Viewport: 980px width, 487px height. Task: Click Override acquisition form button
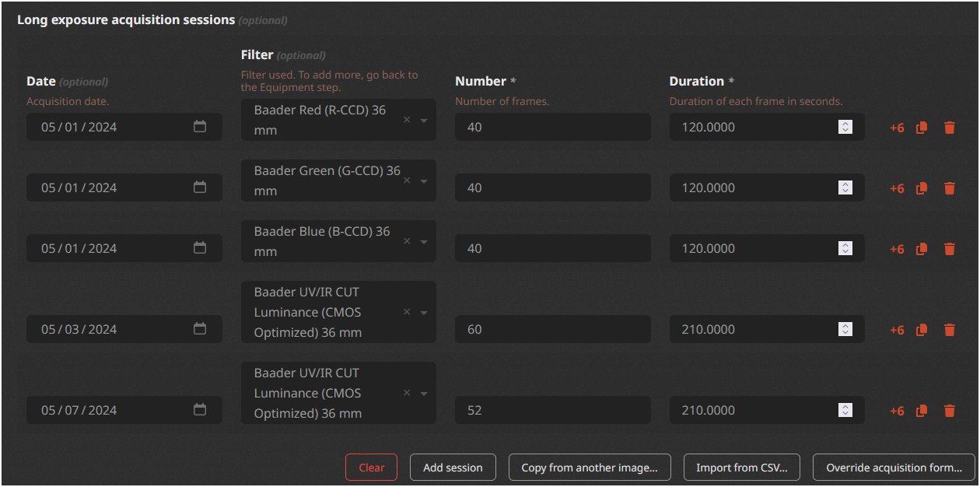[894, 468]
